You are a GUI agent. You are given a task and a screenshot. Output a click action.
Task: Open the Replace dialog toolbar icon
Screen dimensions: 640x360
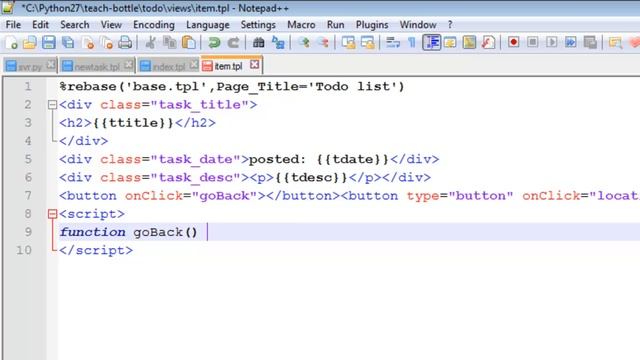tap(278, 42)
